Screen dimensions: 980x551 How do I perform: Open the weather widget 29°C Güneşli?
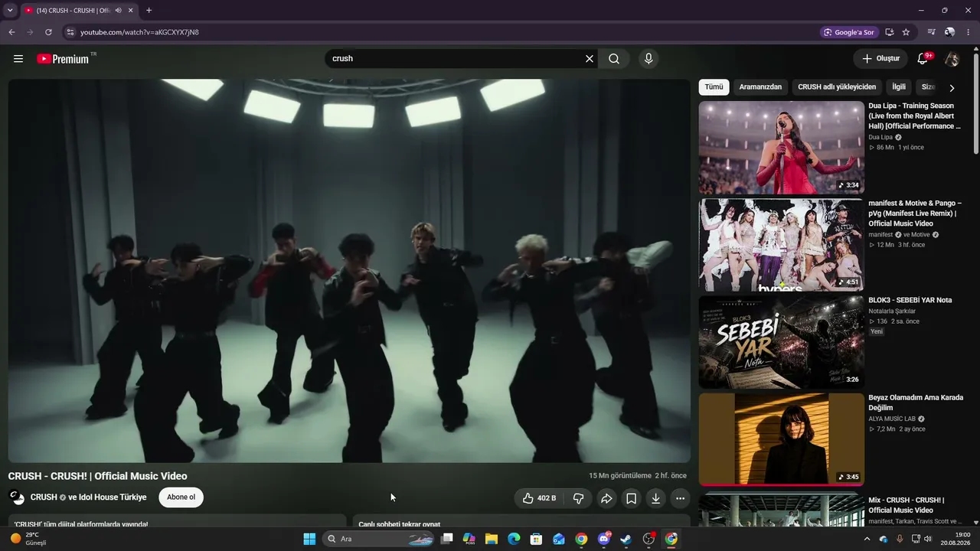click(29, 539)
